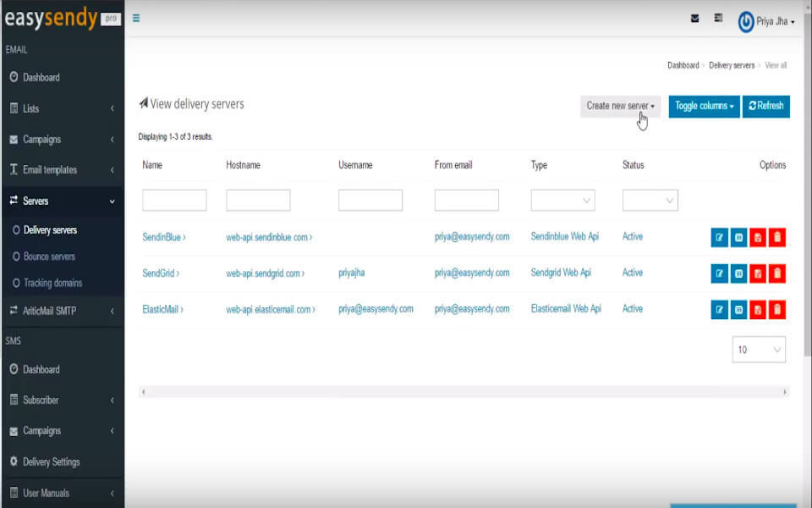The image size is (812, 508).
Task: Delete the SendGrid server trash icon
Action: click(776, 273)
